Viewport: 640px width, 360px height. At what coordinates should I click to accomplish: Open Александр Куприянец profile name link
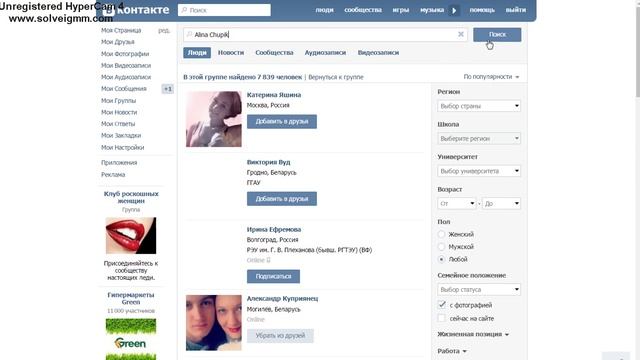(282, 298)
